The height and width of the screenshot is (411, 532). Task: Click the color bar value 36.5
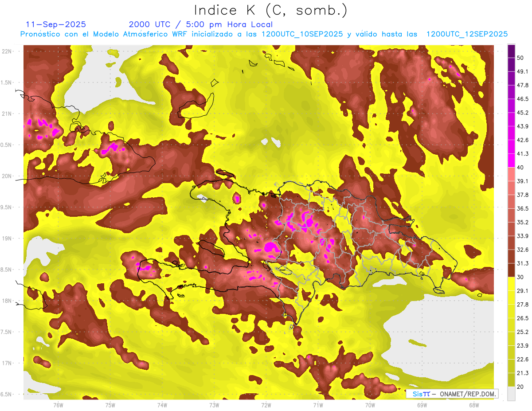(x=522, y=208)
